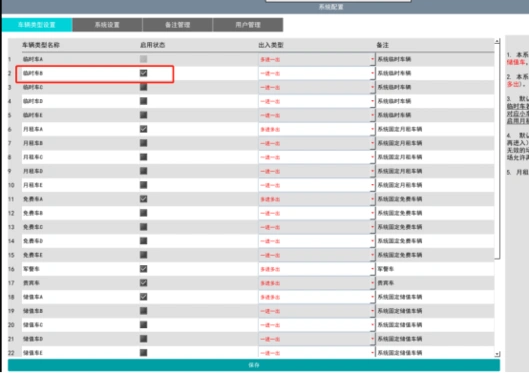Enable the 储值车B checkbox
The width and height of the screenshot is (529, 373).
[144, 311]
